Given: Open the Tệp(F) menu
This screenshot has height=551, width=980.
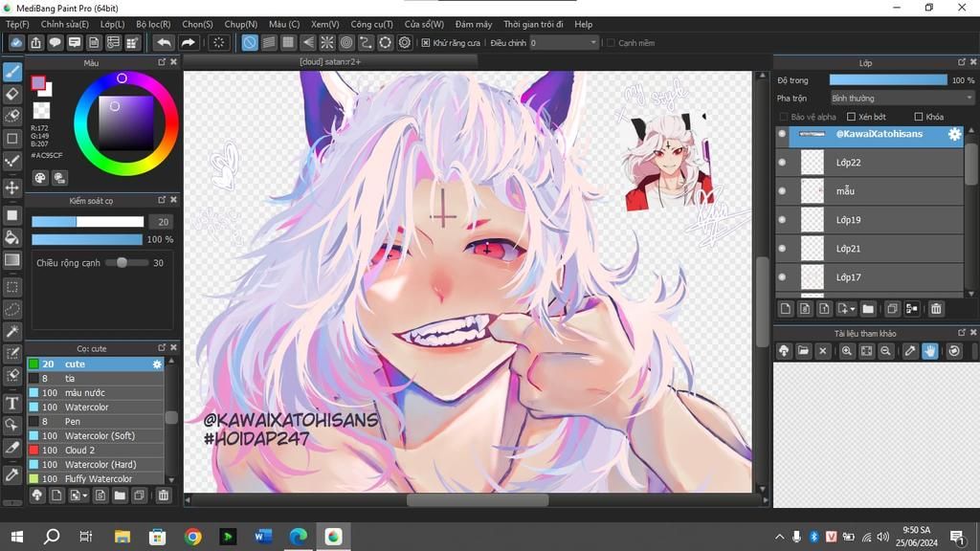Looking at the screenshot, I should (x=17, y=24).
